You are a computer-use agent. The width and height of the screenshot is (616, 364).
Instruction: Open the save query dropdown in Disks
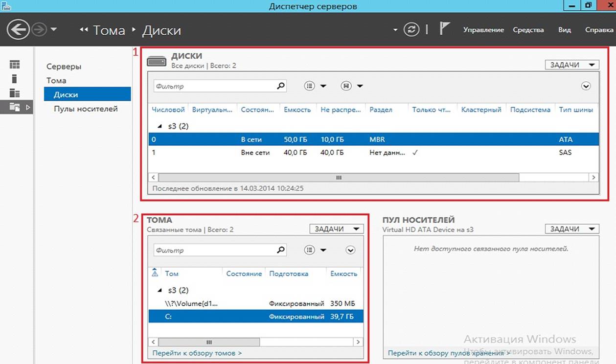point(352,86)
